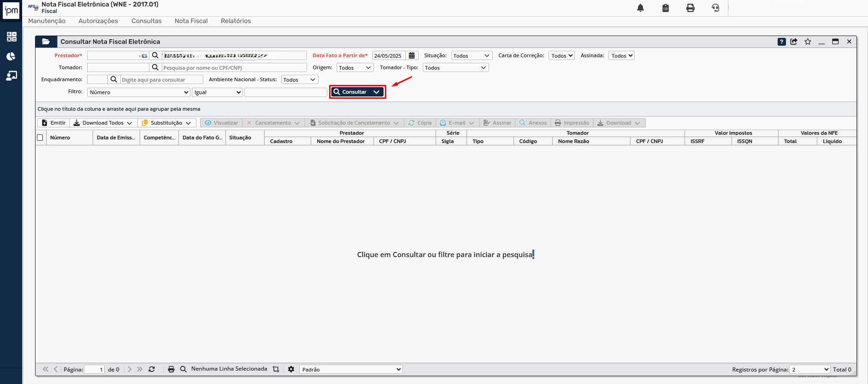Click the Prestador code input field
This screenshot has width=868, height=384.
point(118,55)
